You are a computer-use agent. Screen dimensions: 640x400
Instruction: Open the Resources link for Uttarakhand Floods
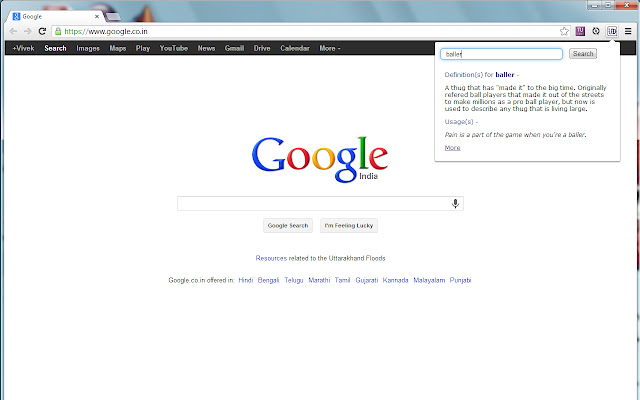coord(271,258)
